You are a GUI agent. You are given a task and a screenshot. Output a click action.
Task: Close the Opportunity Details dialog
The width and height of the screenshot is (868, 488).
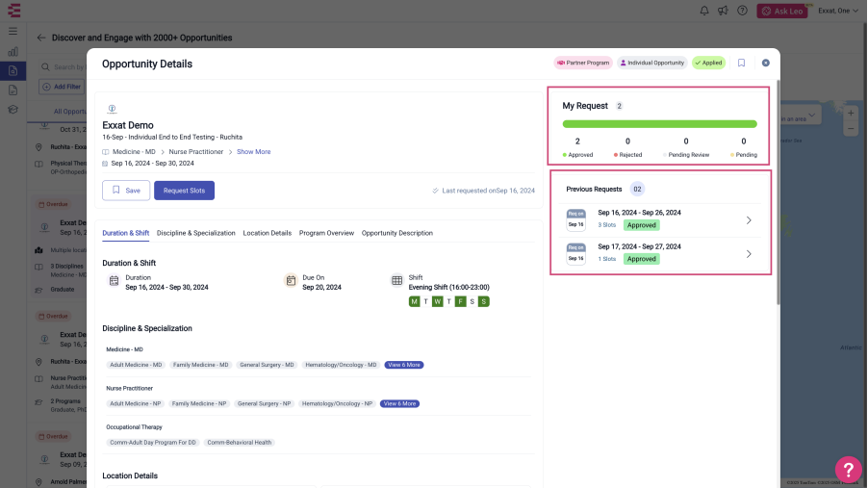point(766,64)
